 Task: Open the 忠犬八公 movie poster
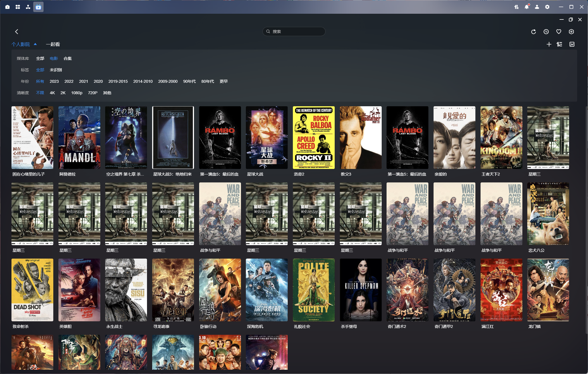[548, 214]
